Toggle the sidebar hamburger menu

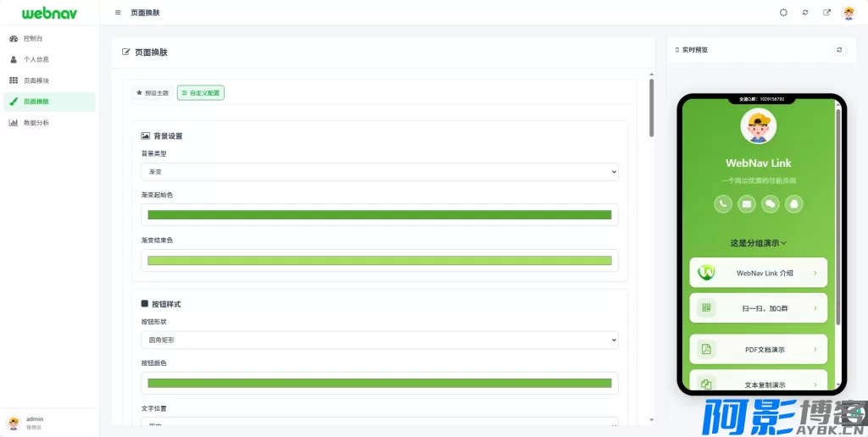click(118, 13)
